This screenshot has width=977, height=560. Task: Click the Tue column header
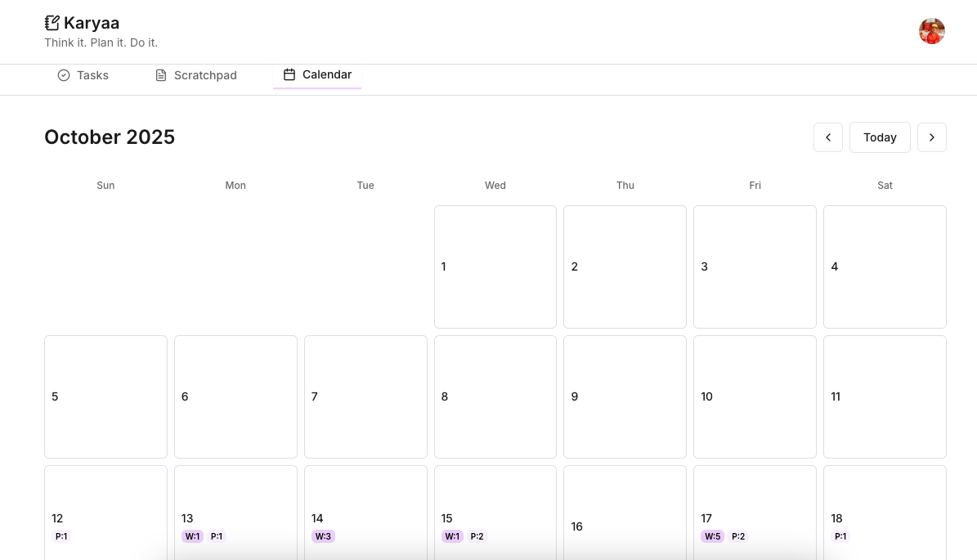365,186
